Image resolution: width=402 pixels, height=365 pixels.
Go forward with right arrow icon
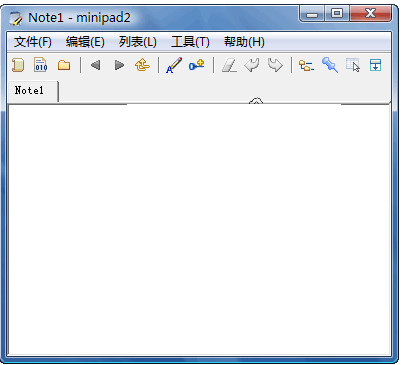119,65
